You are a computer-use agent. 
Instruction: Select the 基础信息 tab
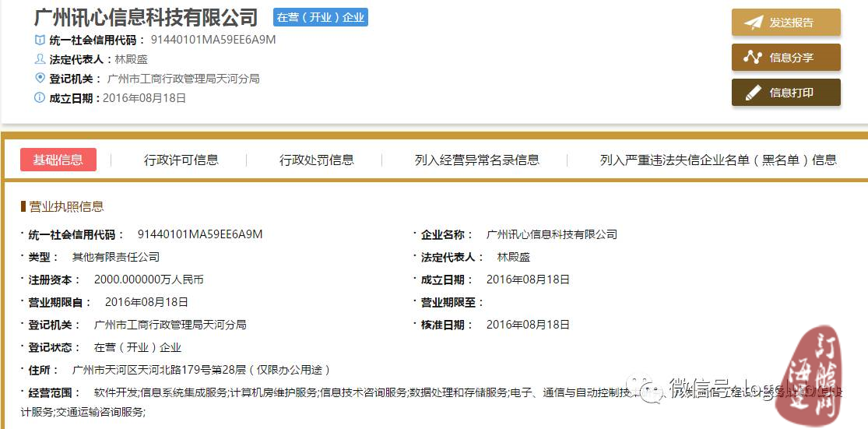(x=58, y=160)
